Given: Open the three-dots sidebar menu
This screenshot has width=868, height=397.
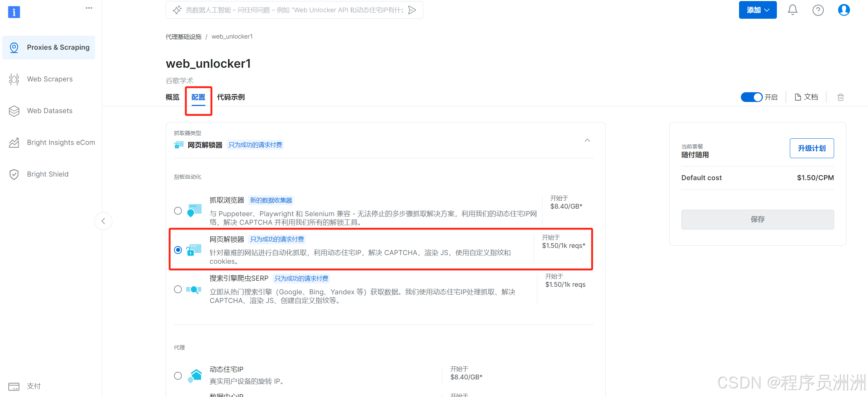Looking at the screenshot, I should click(89, 8).
